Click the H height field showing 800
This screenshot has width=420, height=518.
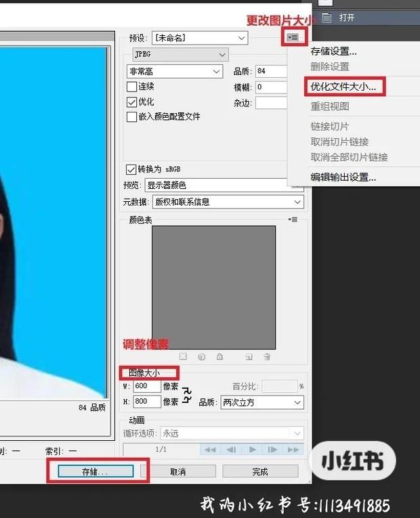pyautogui.click(x=147, y=402)
